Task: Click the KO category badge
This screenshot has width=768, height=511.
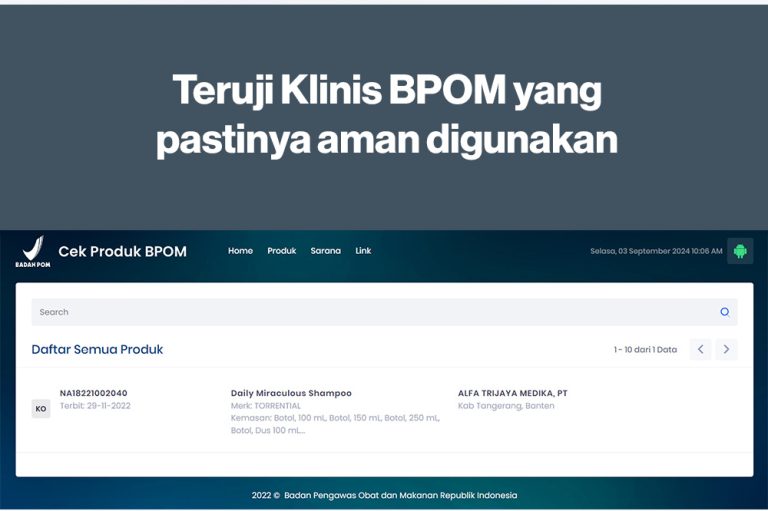Action: (41, 409)
